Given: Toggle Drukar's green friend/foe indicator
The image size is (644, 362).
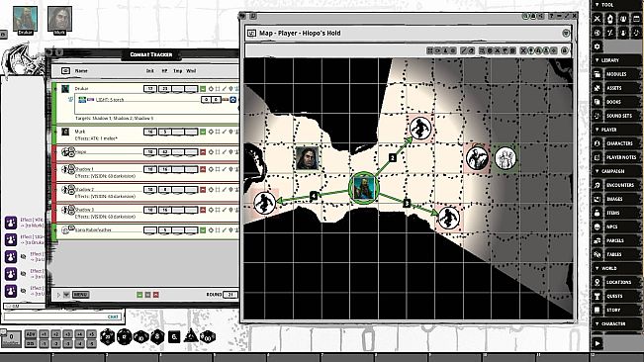Looking at the screenshot, I should tap(203, 89).
